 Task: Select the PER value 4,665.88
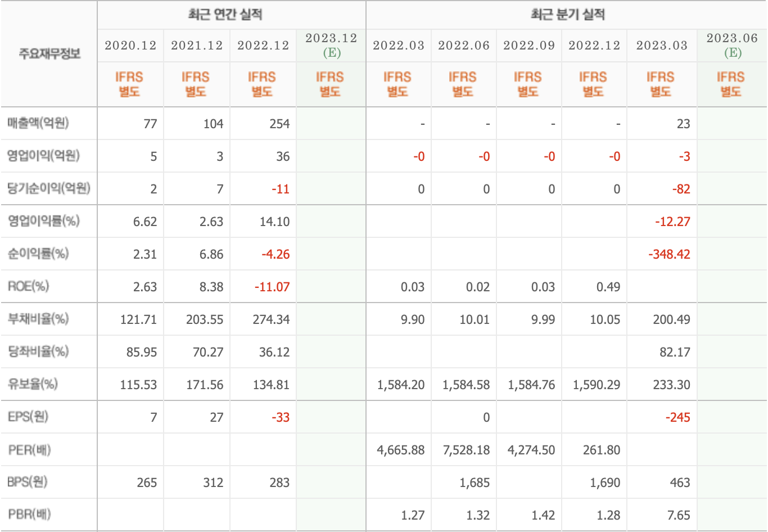coord(401,450)
